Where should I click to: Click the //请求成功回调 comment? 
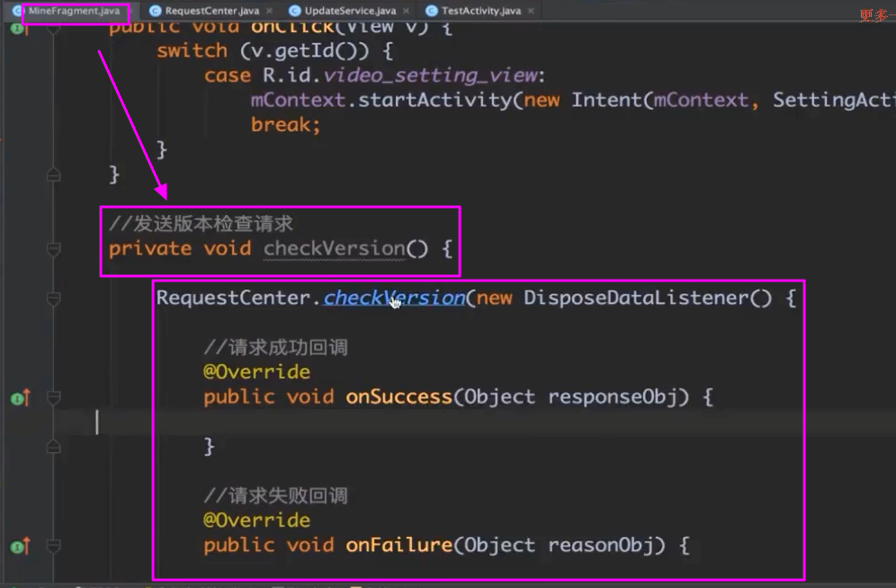point(275,347)
